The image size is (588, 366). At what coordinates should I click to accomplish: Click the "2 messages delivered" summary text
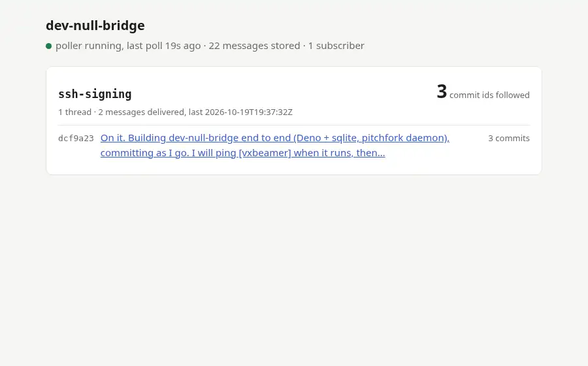click(142, 112)
